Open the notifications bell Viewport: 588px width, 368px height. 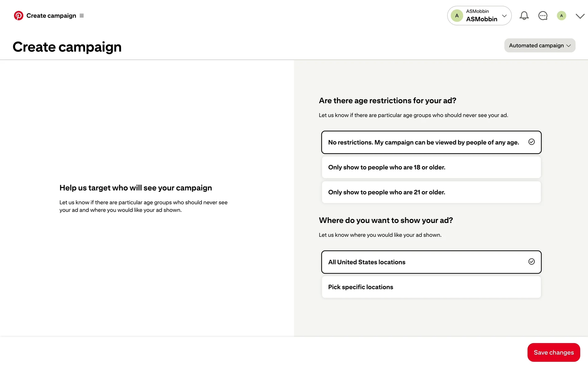point(524,16)
